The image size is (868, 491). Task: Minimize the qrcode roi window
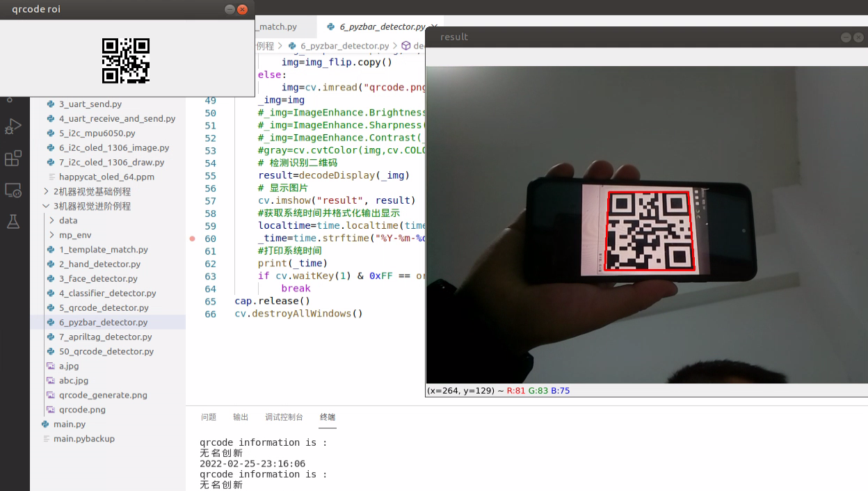click(230, 10)
